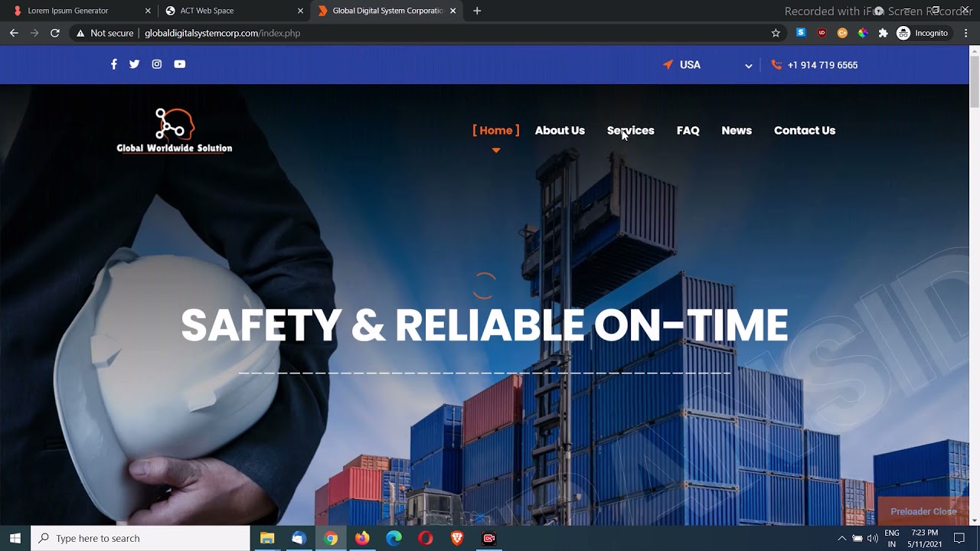Open File Explorer from the taskbar
Screen dimensions: 980x551
[267, 538]
